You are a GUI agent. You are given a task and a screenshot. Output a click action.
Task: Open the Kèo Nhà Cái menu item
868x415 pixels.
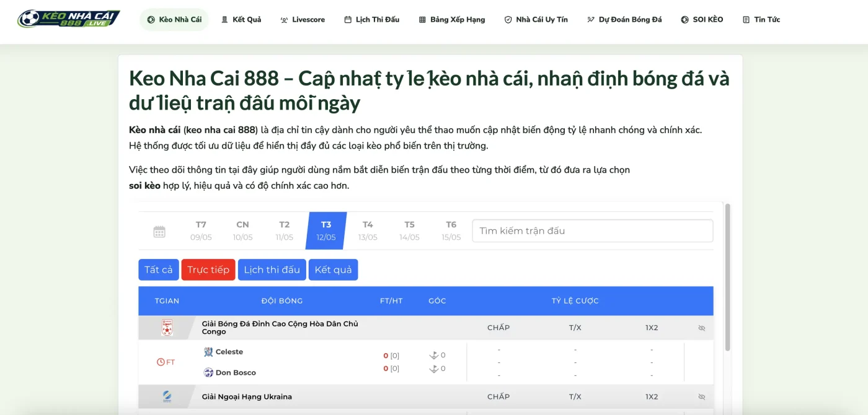[174, 20]
